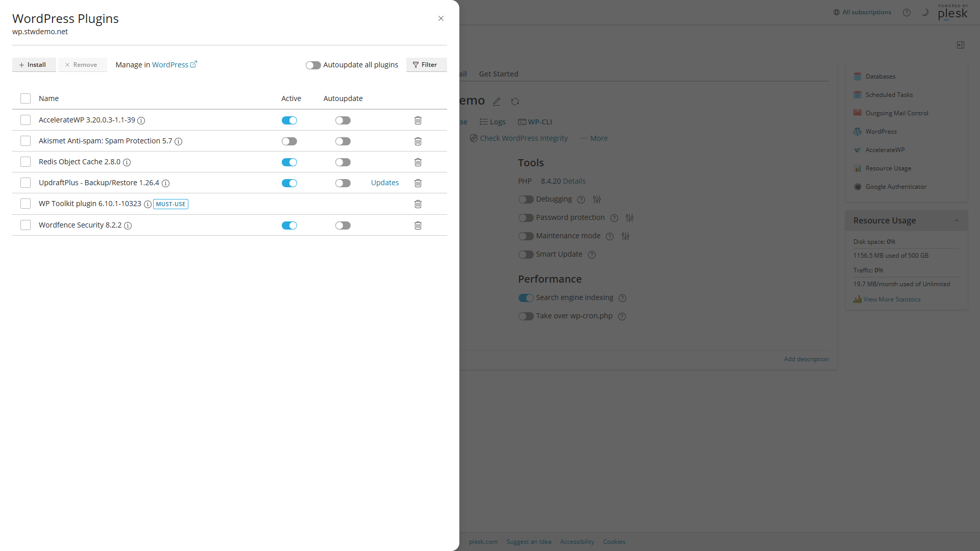This screenshot has height=551, width=980.
Task: Select all plugins with header checkbox
Action: (x=26, y=98)
